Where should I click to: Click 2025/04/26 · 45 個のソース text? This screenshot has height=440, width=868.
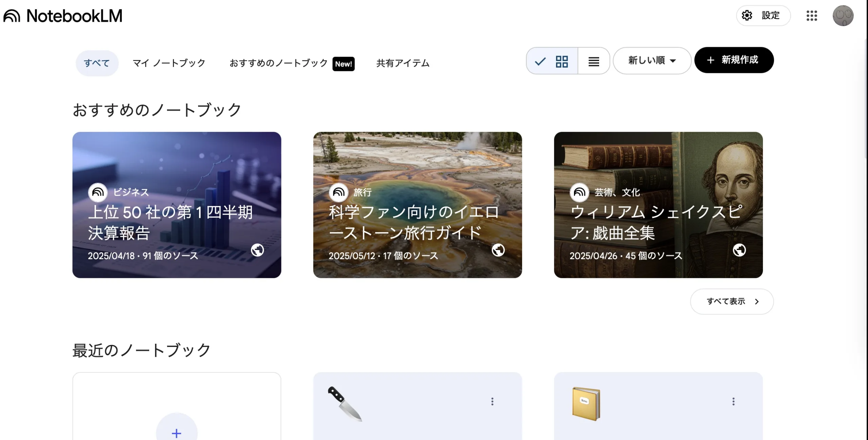626,256
